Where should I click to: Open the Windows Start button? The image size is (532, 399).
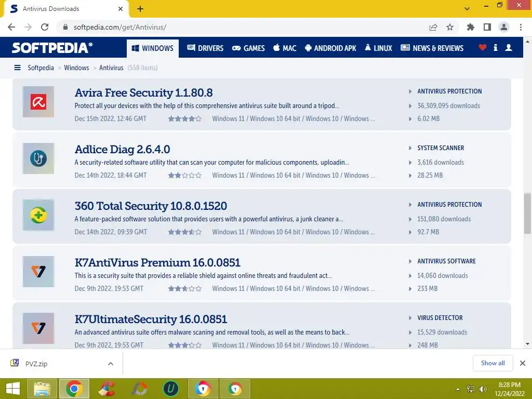coord(13,389)
